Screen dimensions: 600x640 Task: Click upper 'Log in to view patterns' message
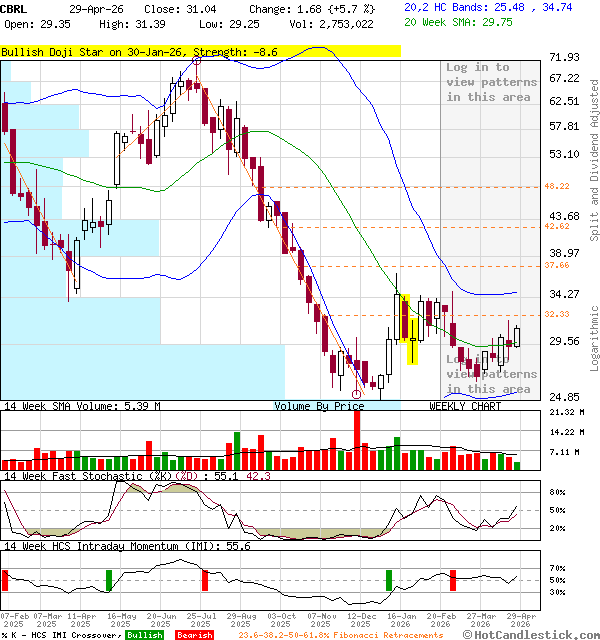click(491, 82)
